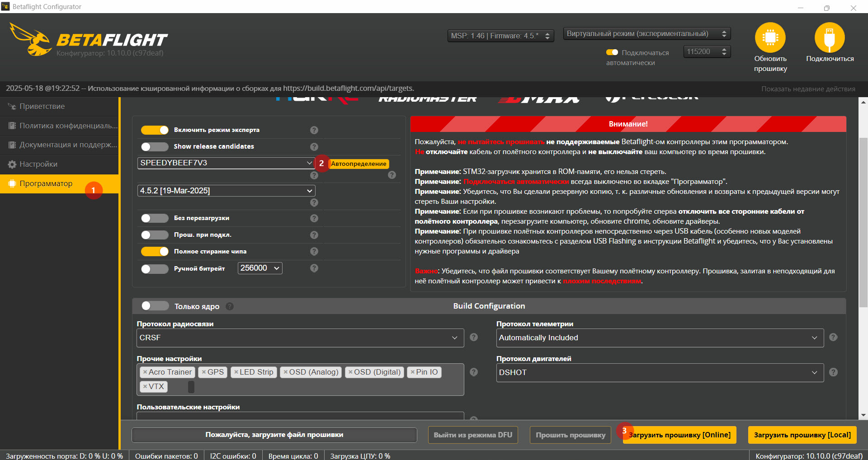Remove the GPS option tag
Viewport: 868px width, 460px height.
click(x=204, y=372)
